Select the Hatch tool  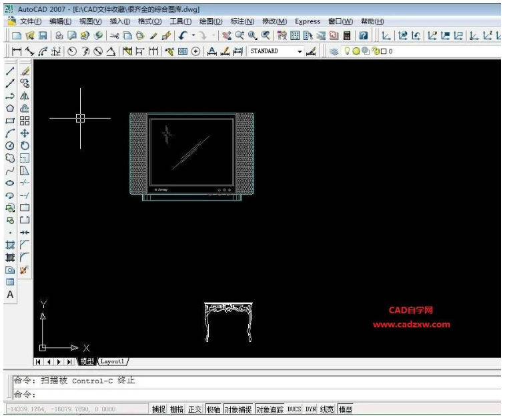[x=10, y=245]
